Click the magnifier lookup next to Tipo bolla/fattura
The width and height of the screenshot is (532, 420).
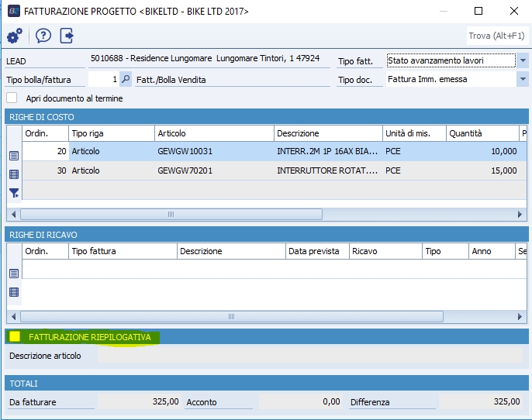(x=126, y=79)
